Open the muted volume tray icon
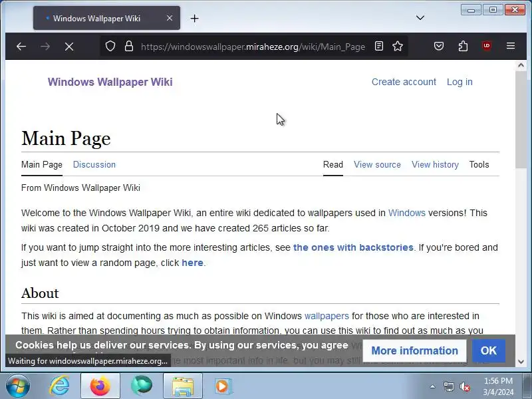 tap(464, 386)
